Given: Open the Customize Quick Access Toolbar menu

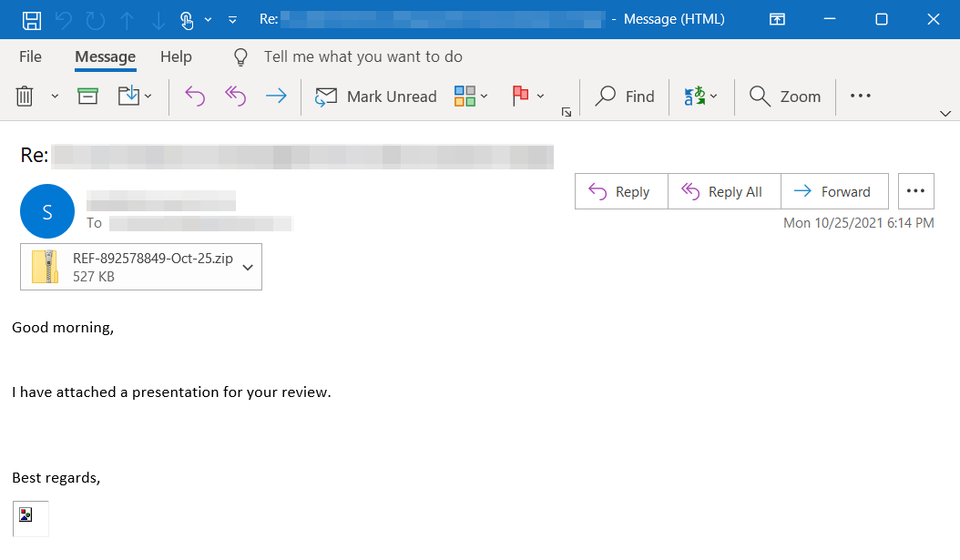Looking at the screenshot, I should point(231,18).
